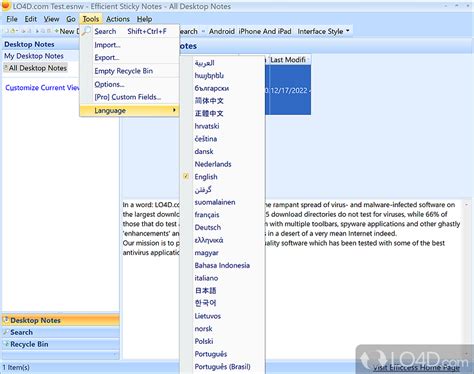Click the green plus New note icon
This screenshot has height=374, width=474.
[56, 31]
